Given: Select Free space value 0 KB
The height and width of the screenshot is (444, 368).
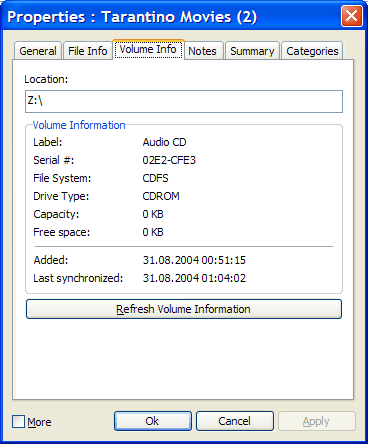Looking at the screenshot, I should coord(153,232).
